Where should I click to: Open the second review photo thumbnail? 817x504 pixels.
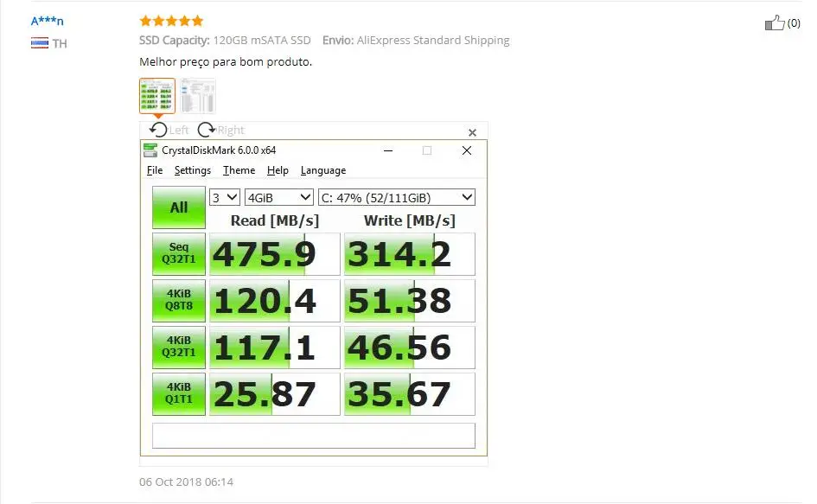(198, 96)
